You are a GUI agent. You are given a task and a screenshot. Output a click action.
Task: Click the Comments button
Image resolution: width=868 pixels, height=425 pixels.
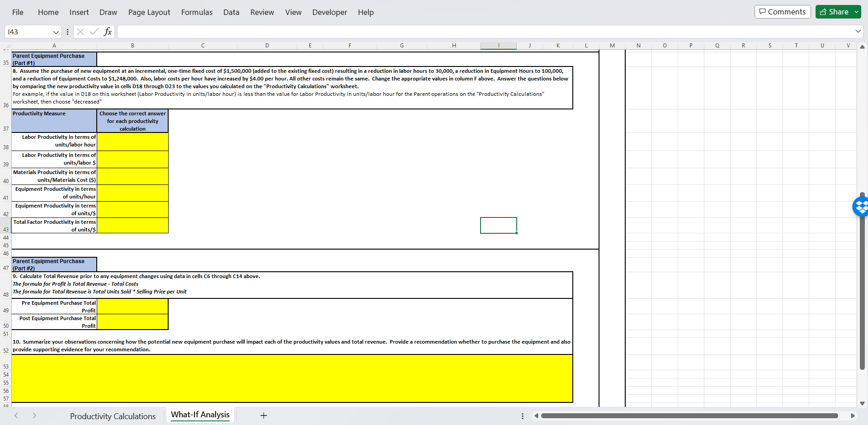[782, 11]
